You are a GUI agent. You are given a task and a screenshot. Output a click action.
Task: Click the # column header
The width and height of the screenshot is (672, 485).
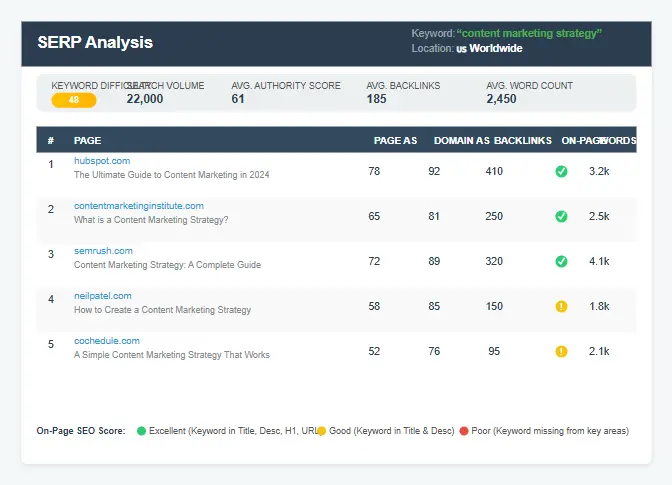[51, 141]
